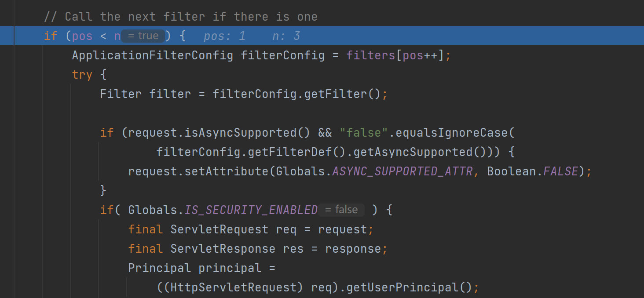Click the "n: 3" inline debug value
The image size is (644, 298).
click(286, 36)
